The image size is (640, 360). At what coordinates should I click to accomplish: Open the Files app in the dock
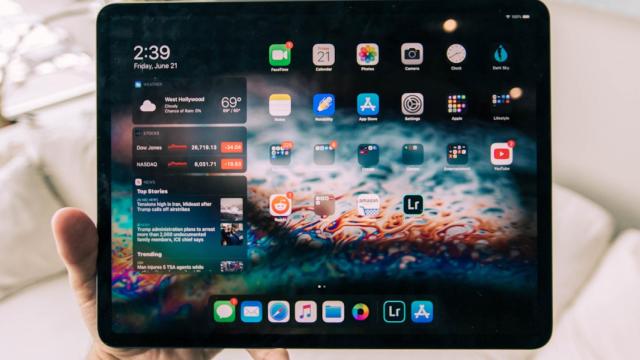pyautogui.click(x=333, y=312)
